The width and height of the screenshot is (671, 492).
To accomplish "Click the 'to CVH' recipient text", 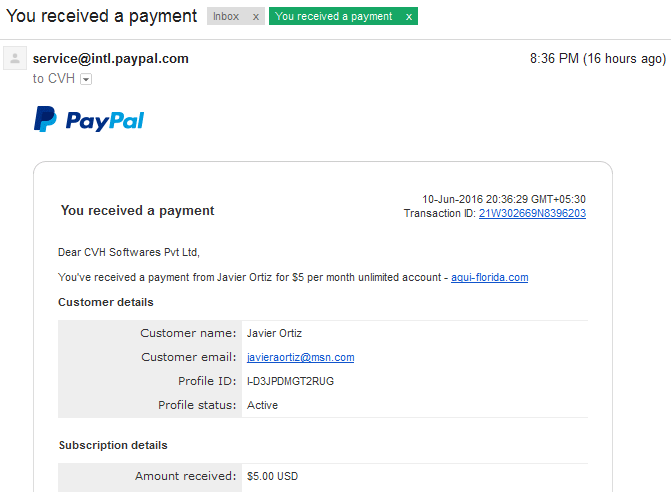I will click(53, 79).
